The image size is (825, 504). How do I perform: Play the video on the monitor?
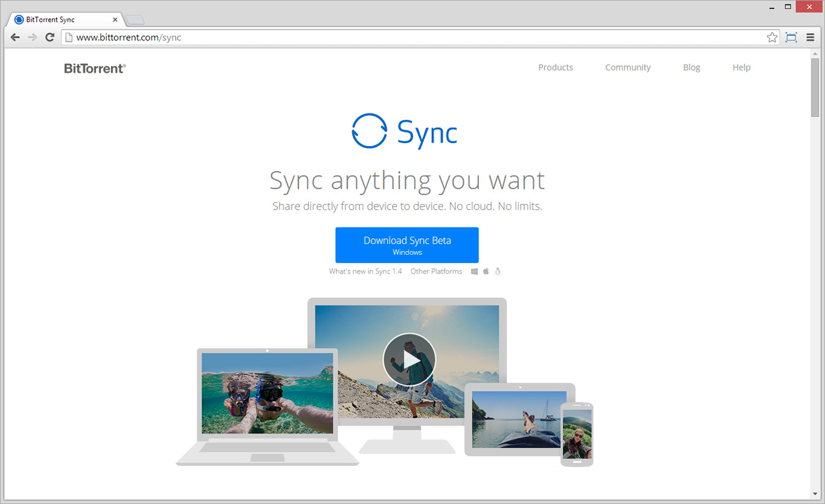(x=409, y=360)
